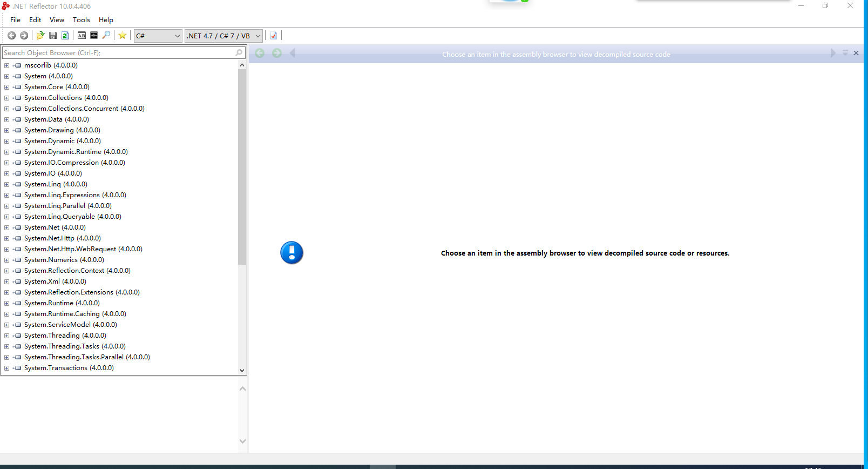Expand the mscorlib tree node
Image resolution: width=868 pixels, height=469 pixels.
point(6,65)
